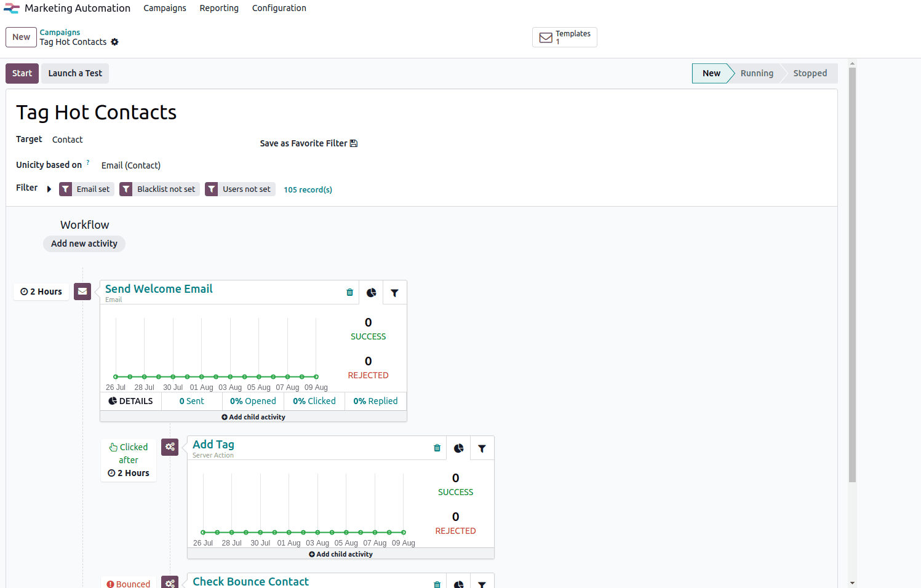921x588 pixels.
Task: Click the Save as Favorite Filter disk icon
Action: click(x=354, y=143)
